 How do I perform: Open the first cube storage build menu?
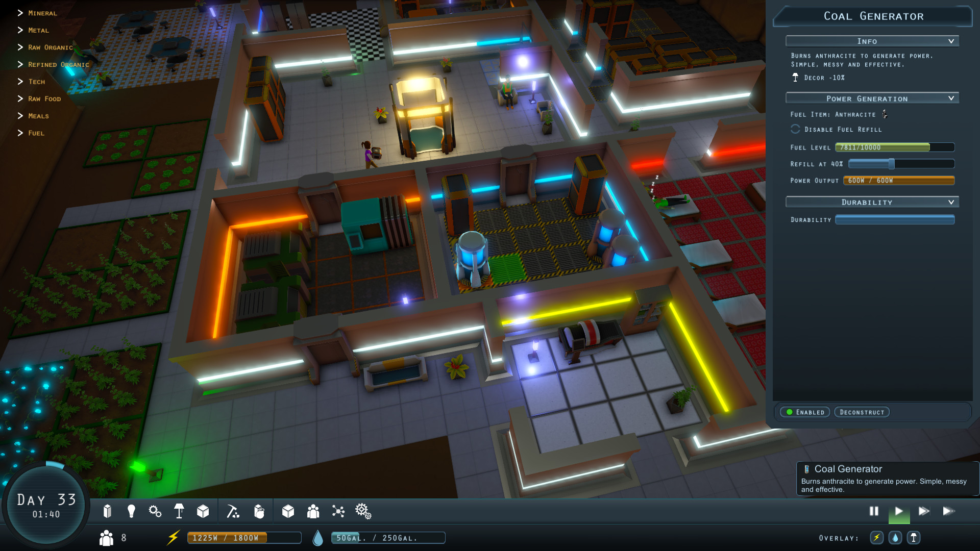point(203,511)
